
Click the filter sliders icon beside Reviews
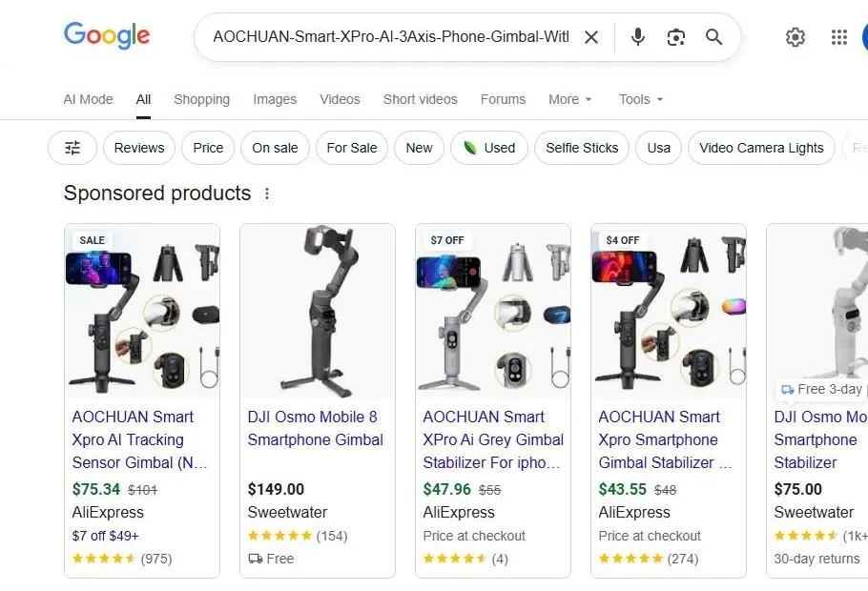[x=72, y=148]
